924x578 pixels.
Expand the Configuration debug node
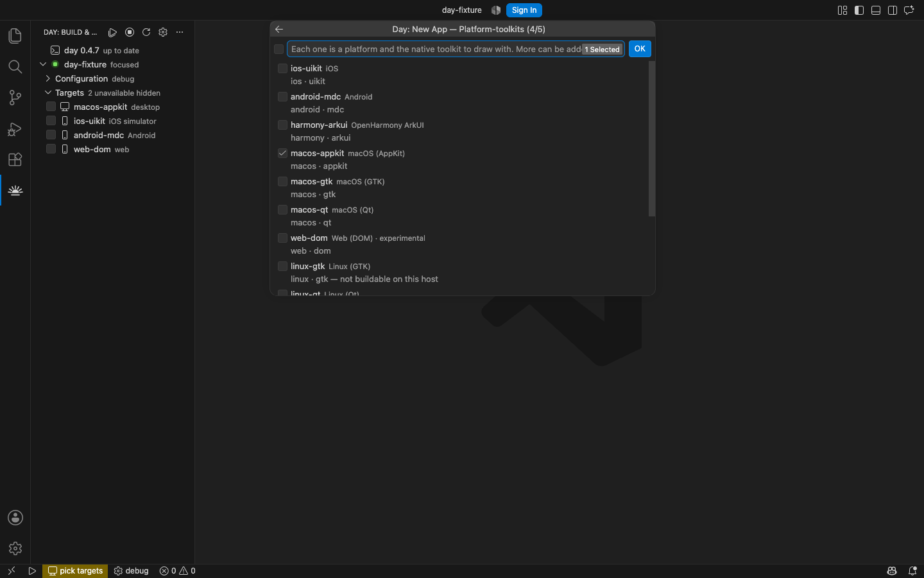(48, 78)
